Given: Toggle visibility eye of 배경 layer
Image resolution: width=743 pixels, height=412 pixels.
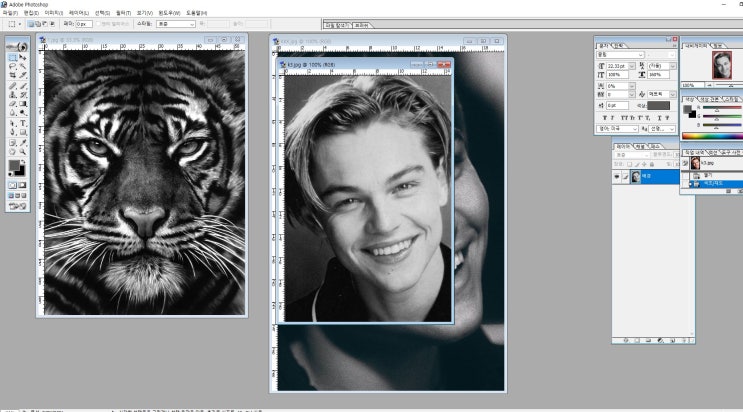Looking at the screenshot, I should click(x=617, y=177).
